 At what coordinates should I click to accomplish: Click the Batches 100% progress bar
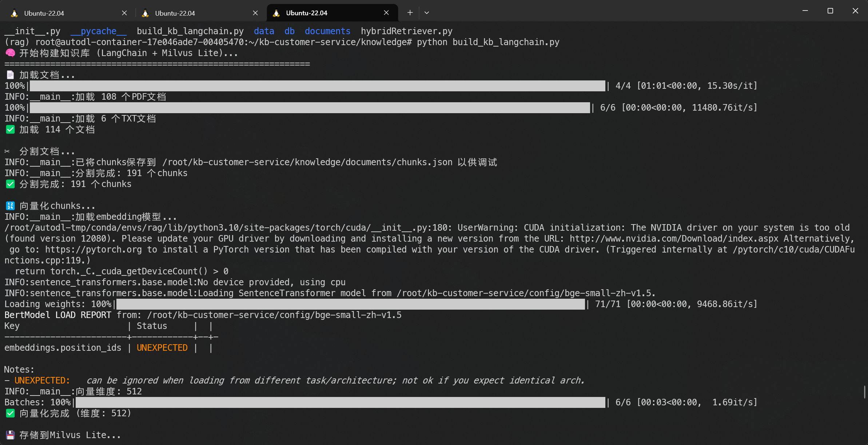340,402
